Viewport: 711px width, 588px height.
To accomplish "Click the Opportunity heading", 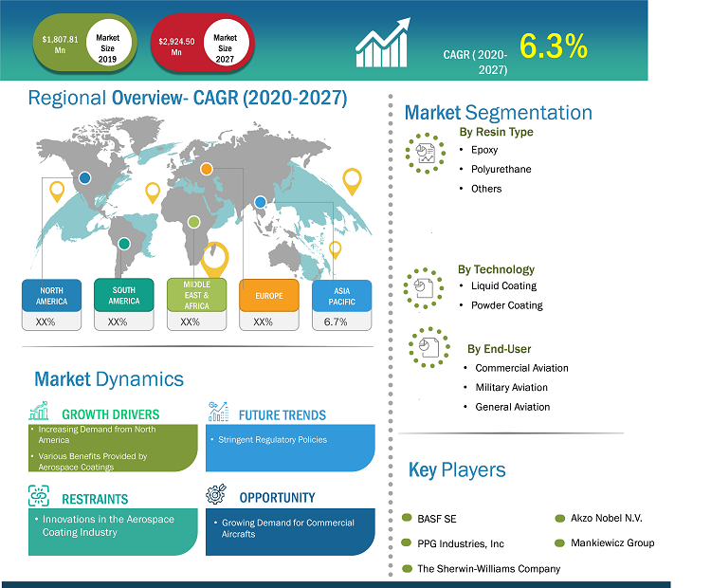I will click(277, 498).
